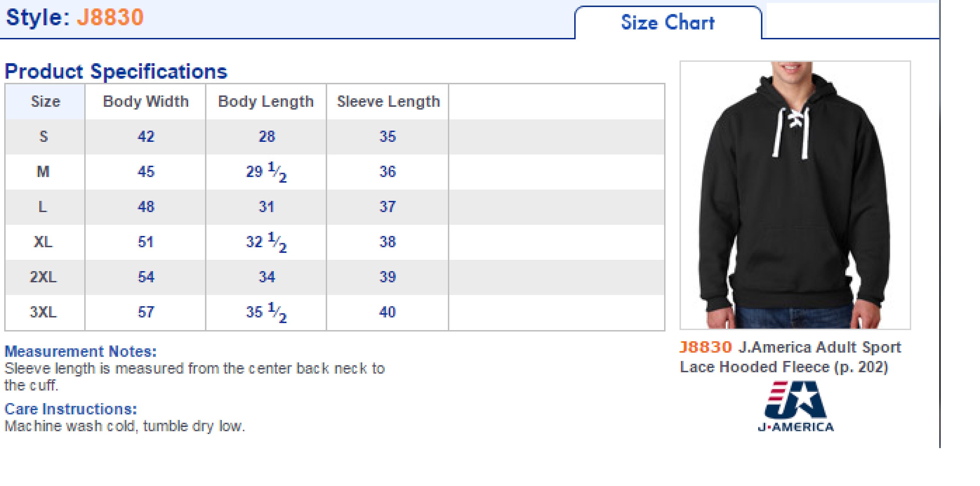Click the Product Specifications heading
The image size is (980, 486).
pos(116,71)
